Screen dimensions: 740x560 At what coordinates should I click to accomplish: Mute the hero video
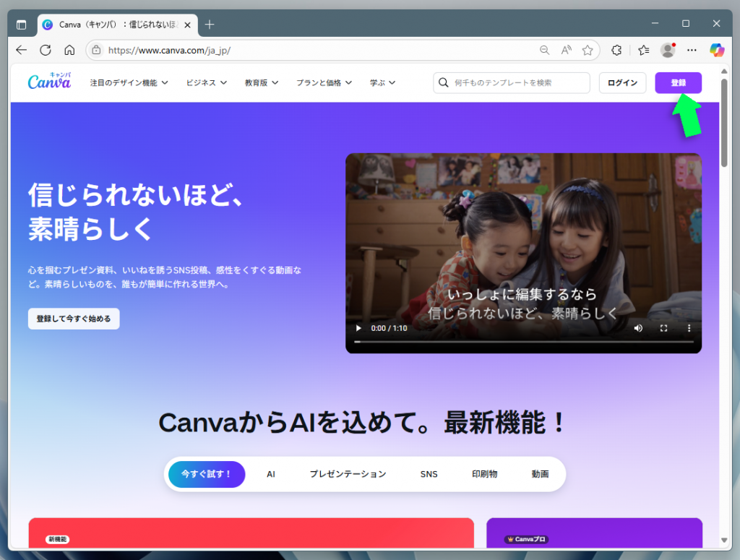click(x=638, y=328)
